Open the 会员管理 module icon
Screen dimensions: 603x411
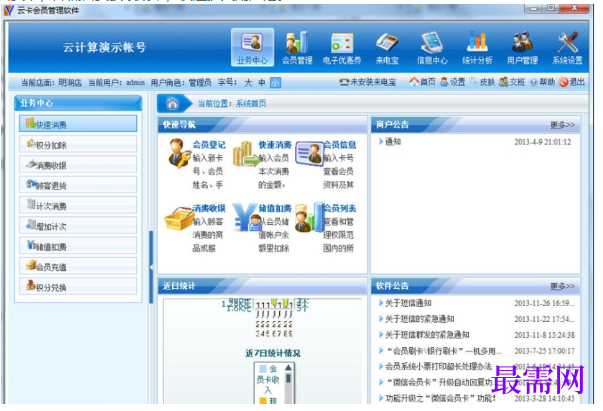click(x=297, y=48)
